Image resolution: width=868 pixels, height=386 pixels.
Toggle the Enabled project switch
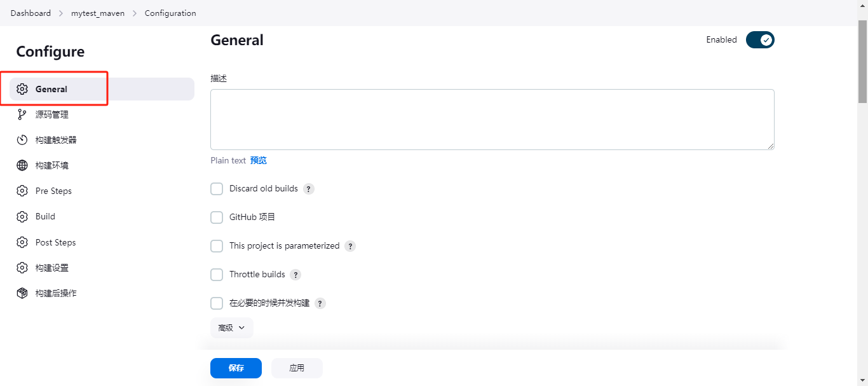[x=760, y=40]
